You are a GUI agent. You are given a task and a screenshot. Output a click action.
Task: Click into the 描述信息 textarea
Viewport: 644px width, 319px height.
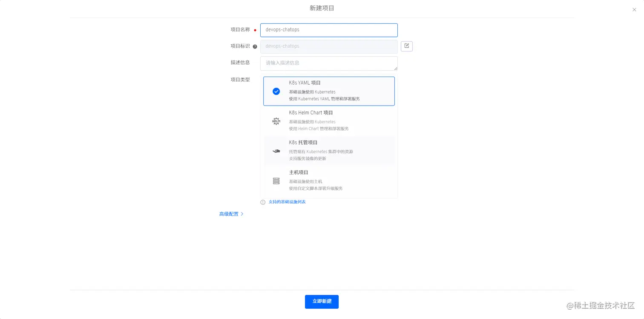coord(329,63)
